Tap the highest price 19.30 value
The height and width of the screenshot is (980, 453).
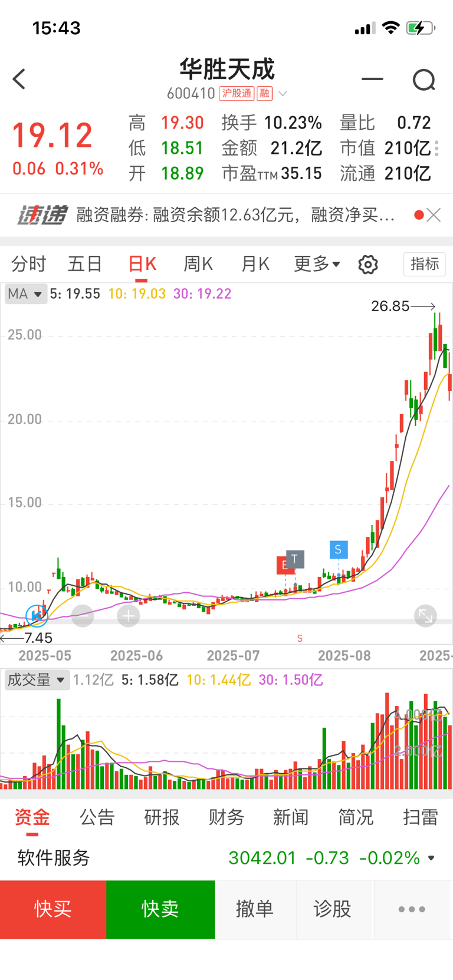pyautogui.click(x=182, y=123)
